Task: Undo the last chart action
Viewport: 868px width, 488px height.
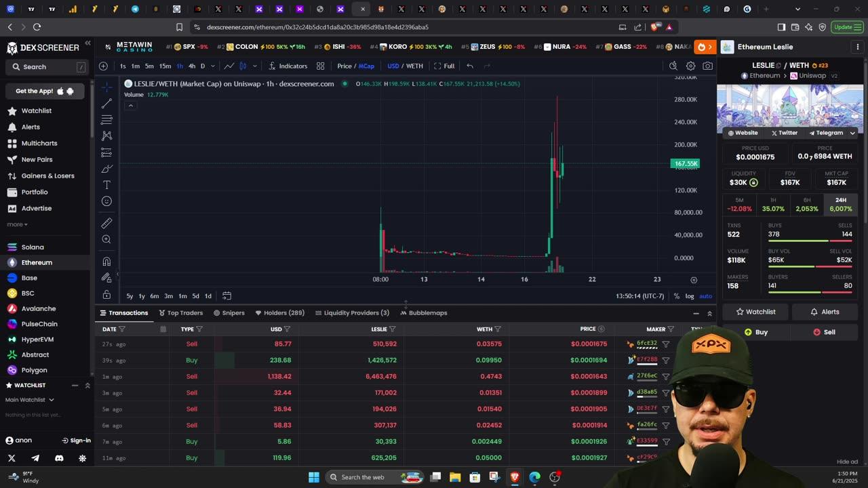Action: point(470,66)
